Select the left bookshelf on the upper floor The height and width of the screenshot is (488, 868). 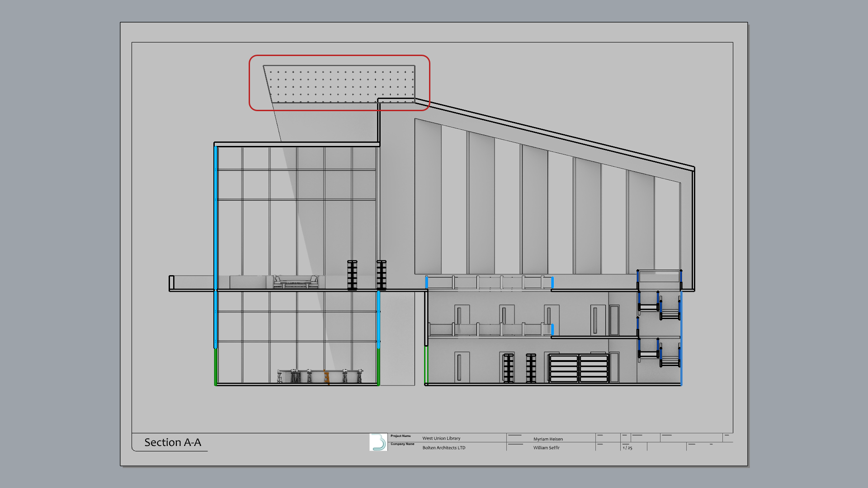coord(352,275)
